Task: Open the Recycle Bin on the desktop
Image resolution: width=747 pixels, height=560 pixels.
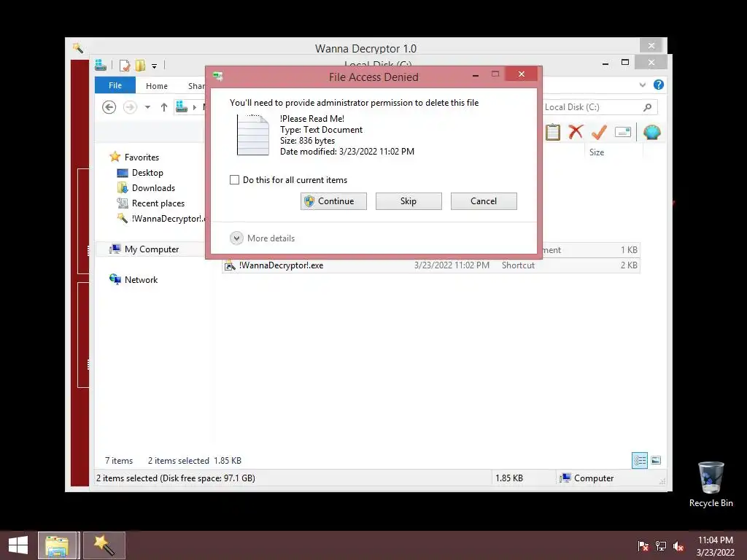Action: click(711, 484)
